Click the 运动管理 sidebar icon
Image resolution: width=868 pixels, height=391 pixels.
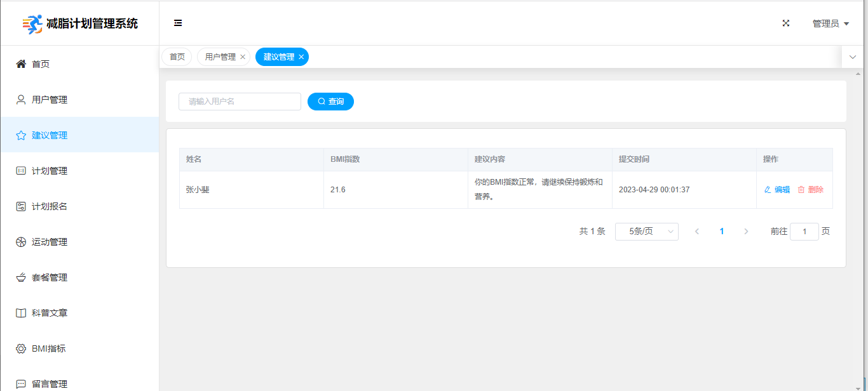click(21, 242)
